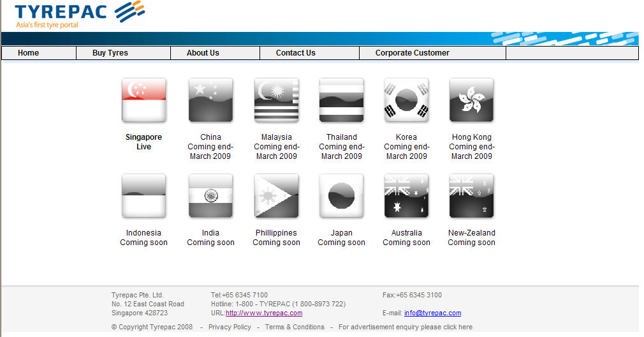Image resolution: width=644 pixels, height=337 pixels.
Task: Click 'New-Zealand Coming soon' text
Action: click(471, 237)
